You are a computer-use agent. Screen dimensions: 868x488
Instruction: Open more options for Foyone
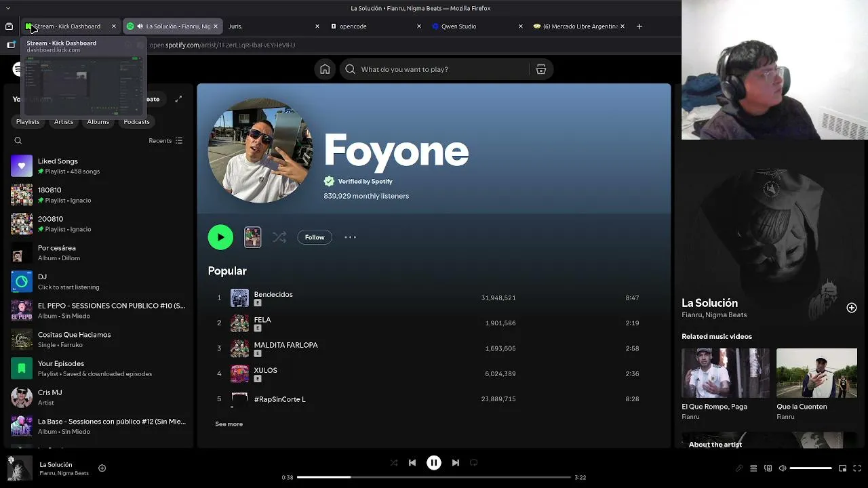click(350, 237)
